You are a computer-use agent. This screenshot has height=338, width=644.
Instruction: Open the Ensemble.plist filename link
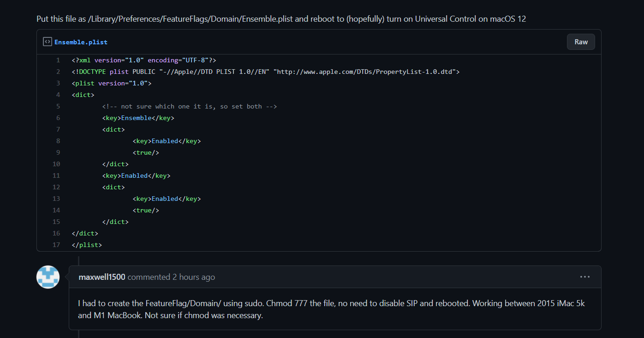pyautogui.click(x=81, y=42)
